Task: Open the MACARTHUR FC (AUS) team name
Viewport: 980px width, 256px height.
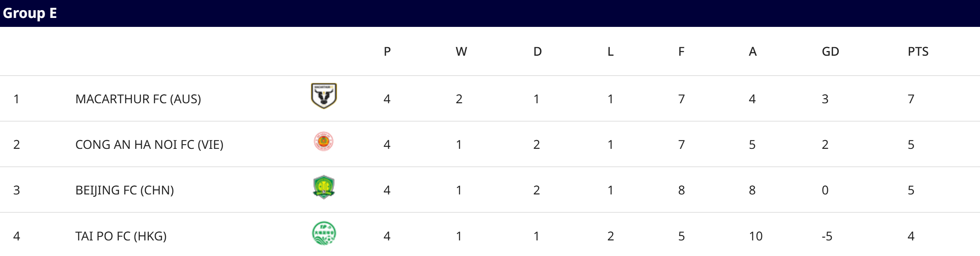Action: pos(138,99)
